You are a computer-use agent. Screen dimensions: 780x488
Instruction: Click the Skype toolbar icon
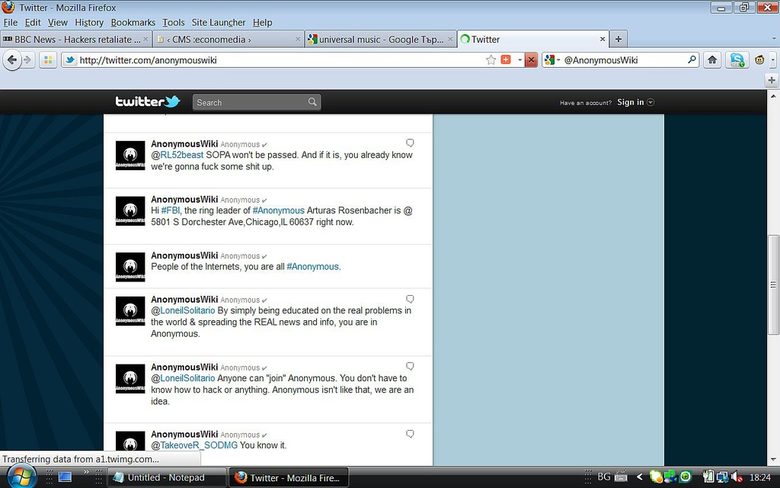[x=737, y=60]
